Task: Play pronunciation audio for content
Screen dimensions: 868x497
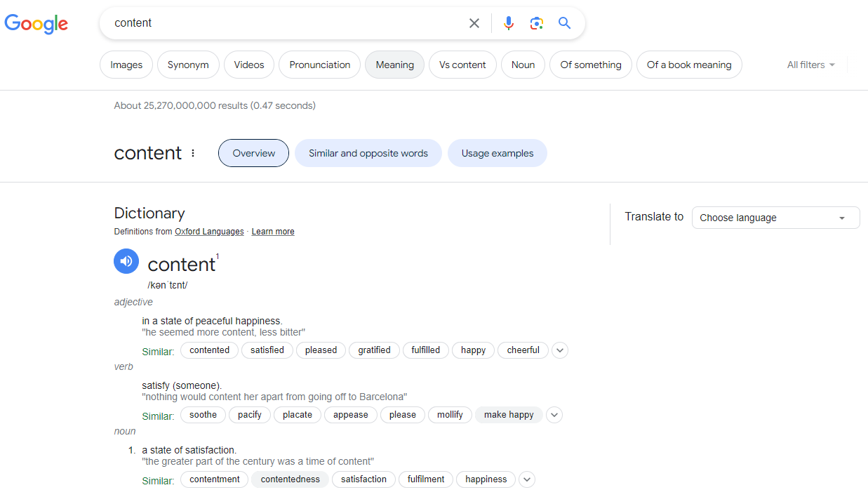Action: [126, 262]
